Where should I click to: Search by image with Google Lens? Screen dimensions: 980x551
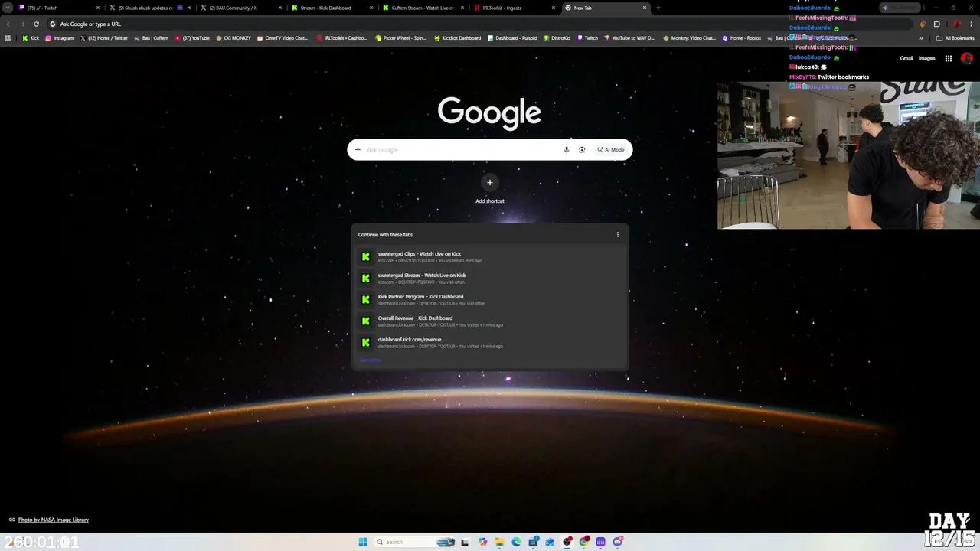582,150
